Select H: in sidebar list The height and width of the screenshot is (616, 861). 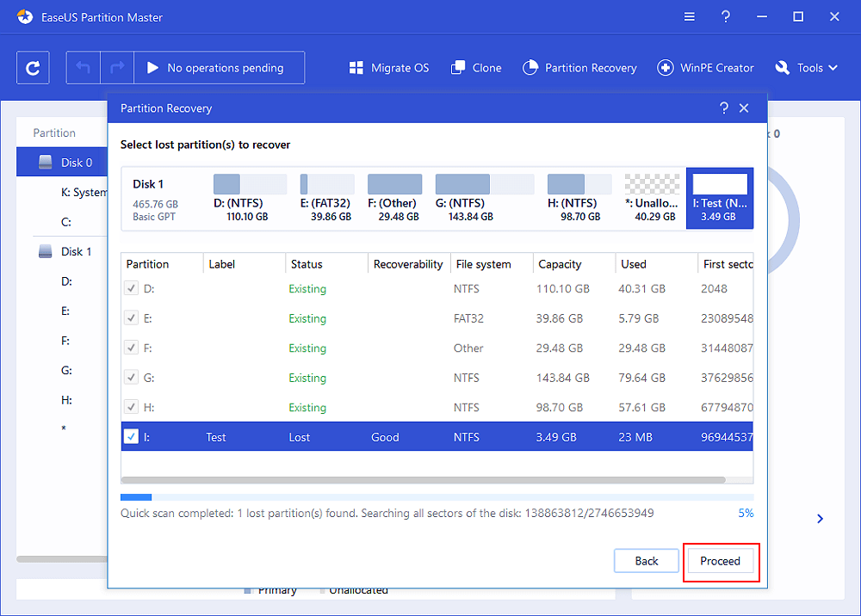click(66, 400)
